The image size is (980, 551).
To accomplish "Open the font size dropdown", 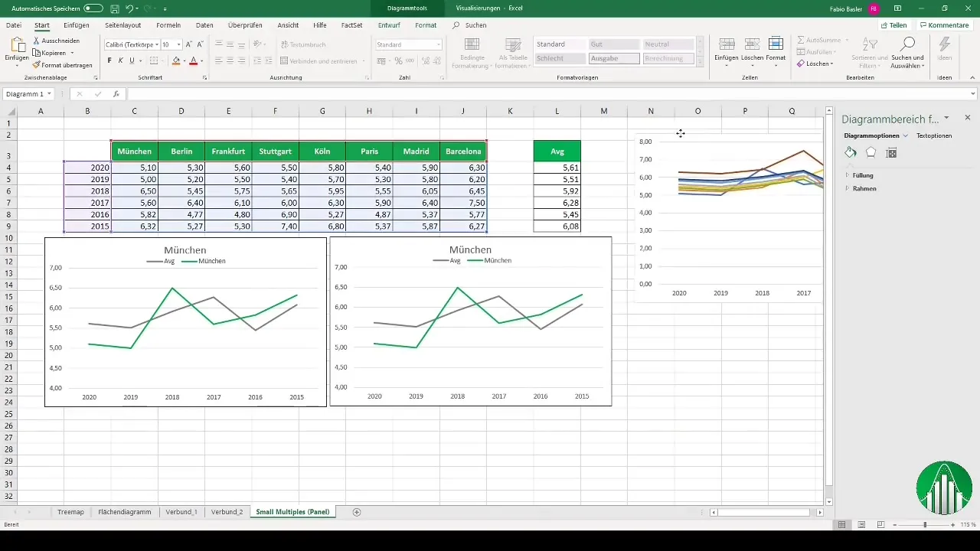I will (x=178, y=44).
